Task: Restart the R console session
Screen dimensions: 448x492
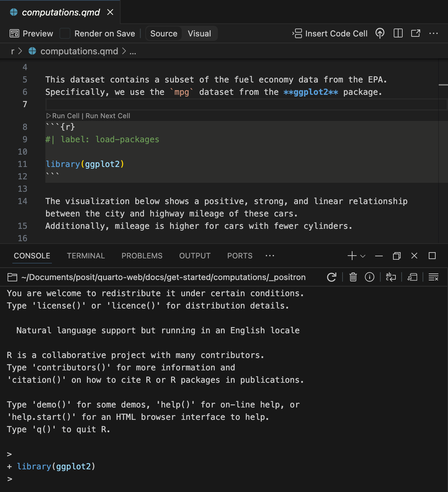Action: pyautogui.click(x=332, y=277)
